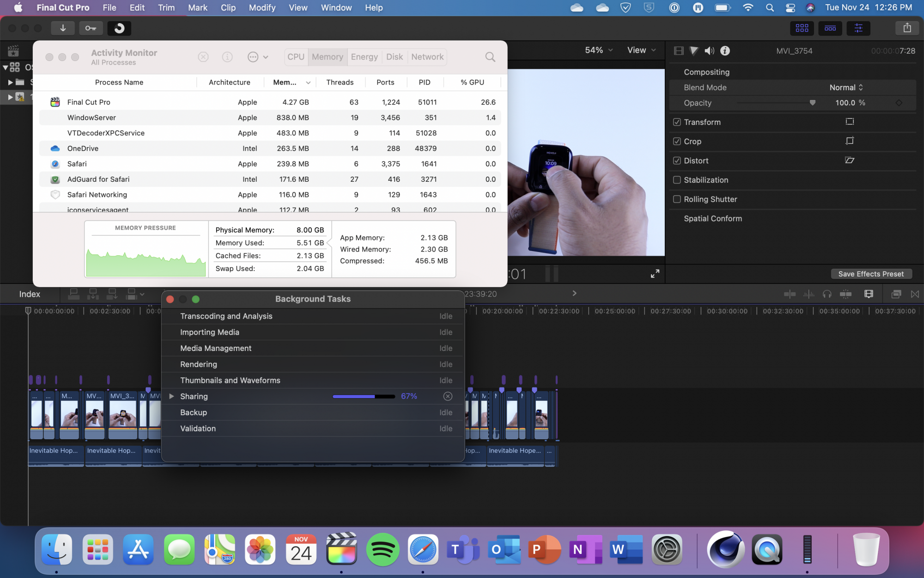Open the audio inspector speaker icon
The height and width of the screenshot is (578, 924).
709,51
